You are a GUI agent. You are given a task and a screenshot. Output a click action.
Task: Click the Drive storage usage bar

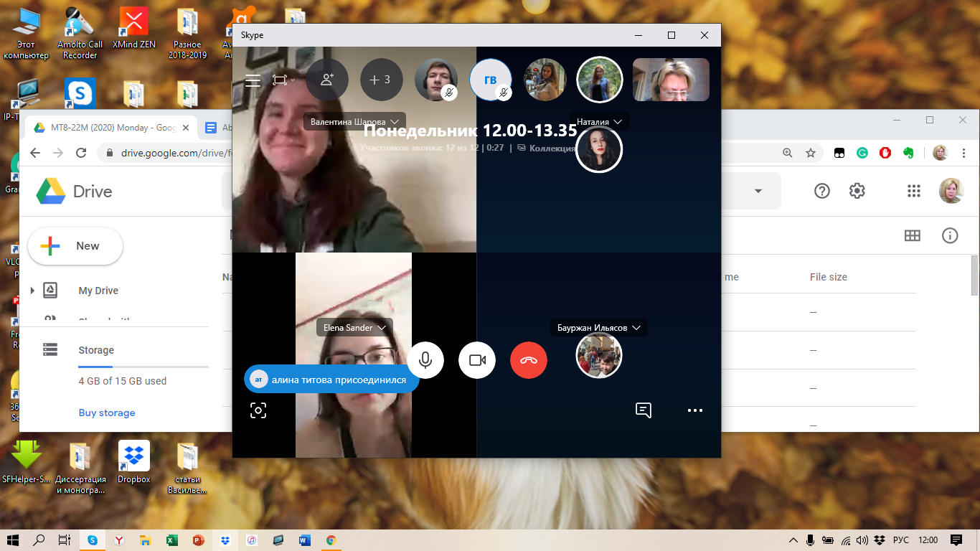tap(143, 367)
